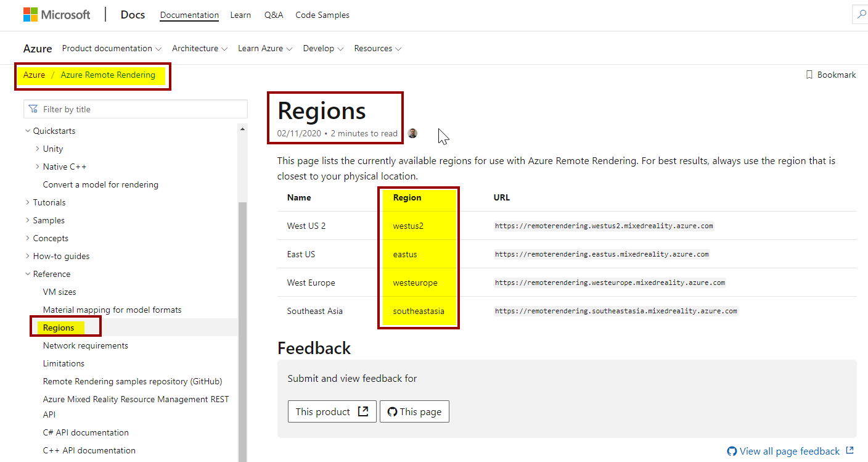Expand the Unity tree node
Image resolution: width=868 pixels, height=462 pixels.
pyautogui.click(x=38, y=149)
